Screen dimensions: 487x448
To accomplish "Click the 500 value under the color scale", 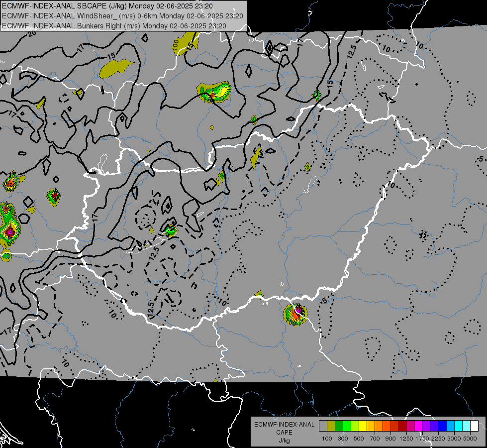I will [359, 439].
